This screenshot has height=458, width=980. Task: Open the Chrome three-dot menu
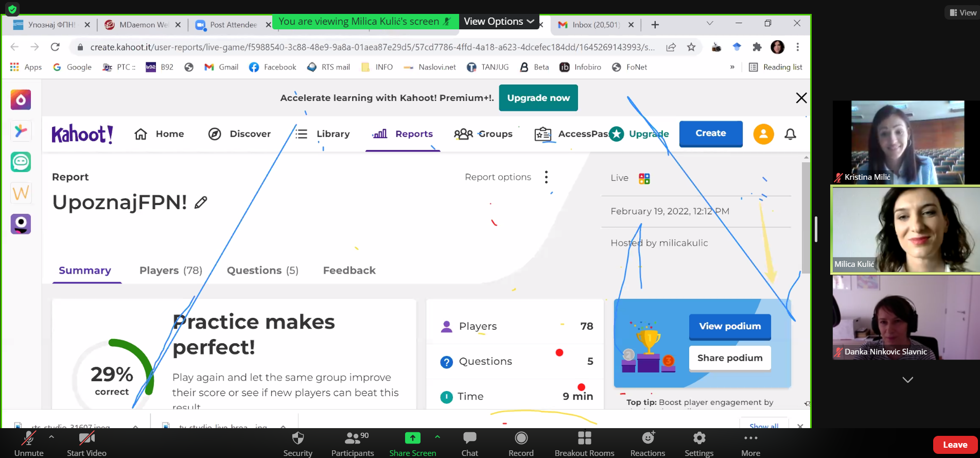pos(798,47)
